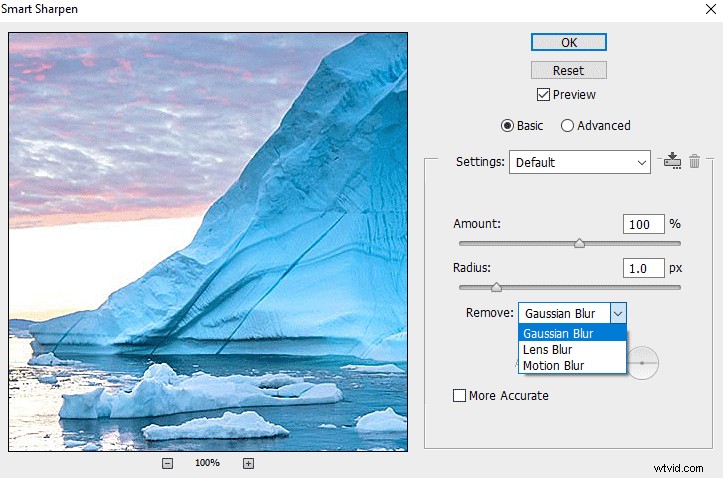This screenshot has height=478, width=723.
Task: Zoom in the preview with plus icon
Action: (x=248, y=463)
